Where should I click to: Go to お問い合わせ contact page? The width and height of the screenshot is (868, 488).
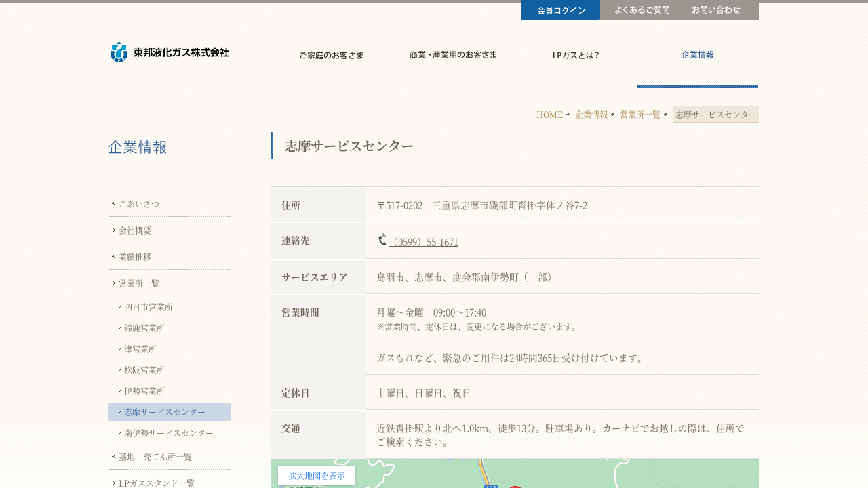pyautogui.click(x=715, y=10)
